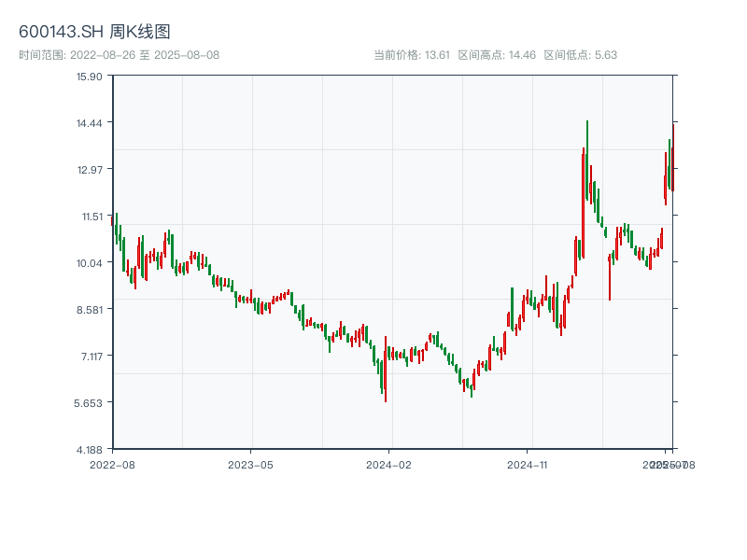
Task: Click y-axis label 4.188
Action: coord(89,450)
